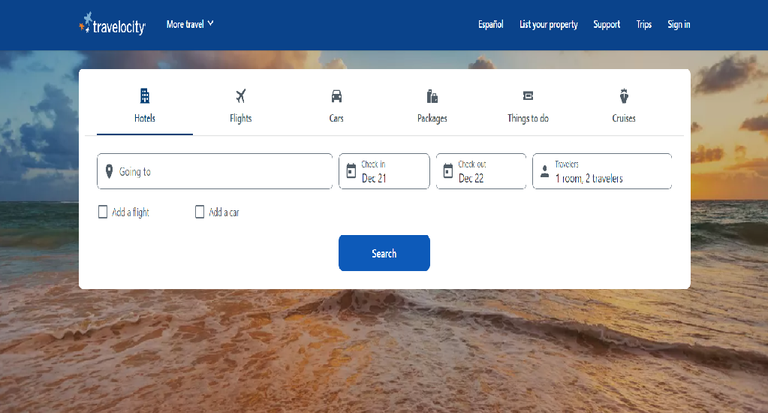The image size is (768, 413).
Task: Click the Search button
Action: tap(384, 253)
